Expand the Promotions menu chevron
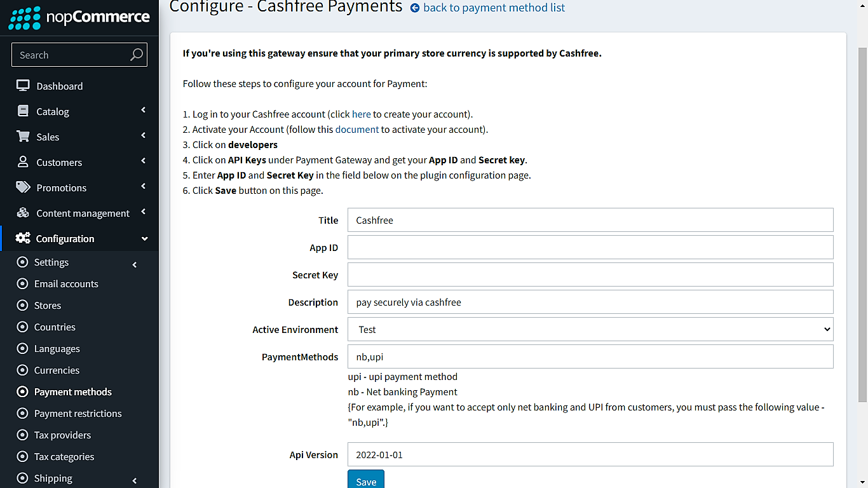The width and height of the screenshot is (868, 488). pyautogui.click(x=144, y=186)
